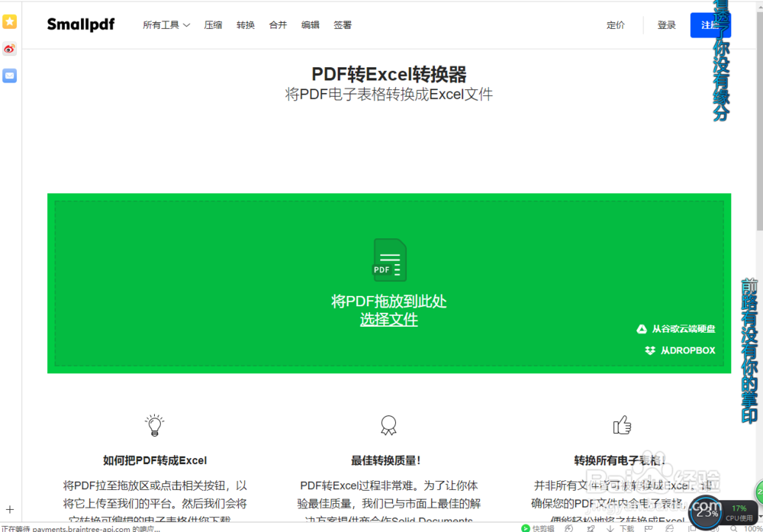Click the rocket accelerate icon in the status bar
Screen dimensions: 763x532
tap(591, 528)
